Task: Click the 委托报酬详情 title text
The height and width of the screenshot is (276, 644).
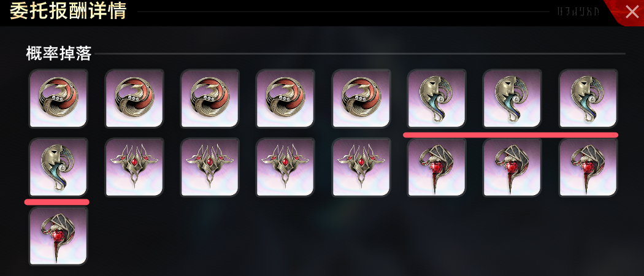Action: pyautogui.click(x=67, y=11)
